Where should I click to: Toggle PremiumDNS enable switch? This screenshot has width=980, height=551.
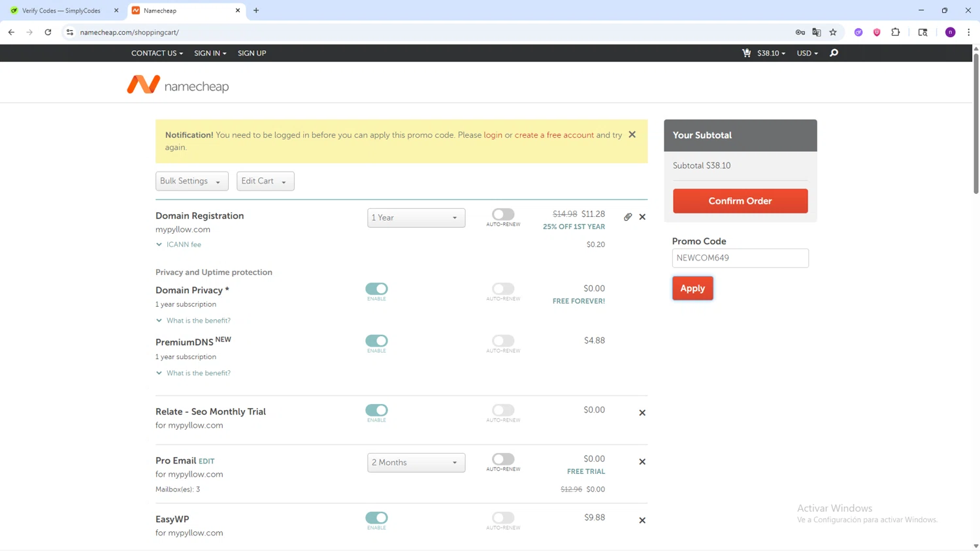pyautogui.click(x=376, y=341)
